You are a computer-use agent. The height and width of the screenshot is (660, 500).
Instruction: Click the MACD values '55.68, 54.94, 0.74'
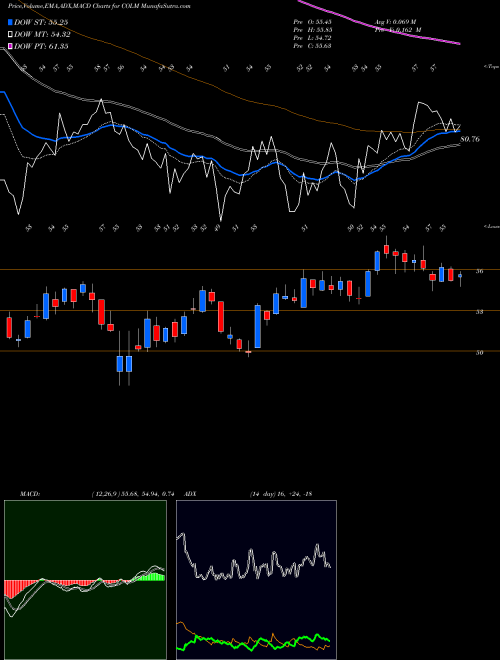click(146, 493)
